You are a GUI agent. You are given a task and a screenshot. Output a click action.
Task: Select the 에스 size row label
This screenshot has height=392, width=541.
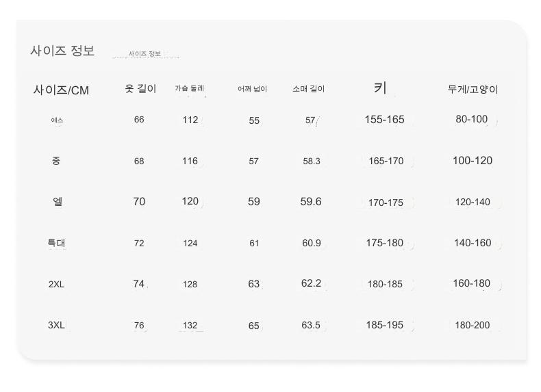57,120
